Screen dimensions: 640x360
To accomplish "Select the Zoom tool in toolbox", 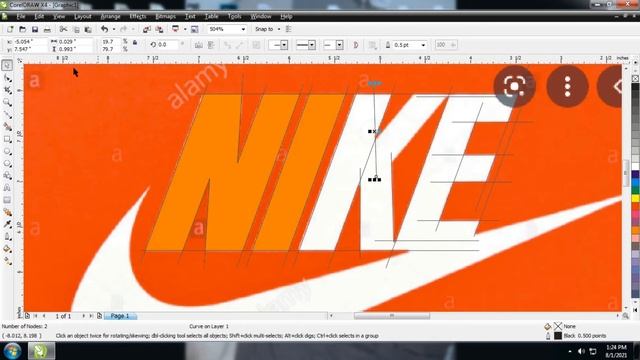I will (x=7, y=102).
